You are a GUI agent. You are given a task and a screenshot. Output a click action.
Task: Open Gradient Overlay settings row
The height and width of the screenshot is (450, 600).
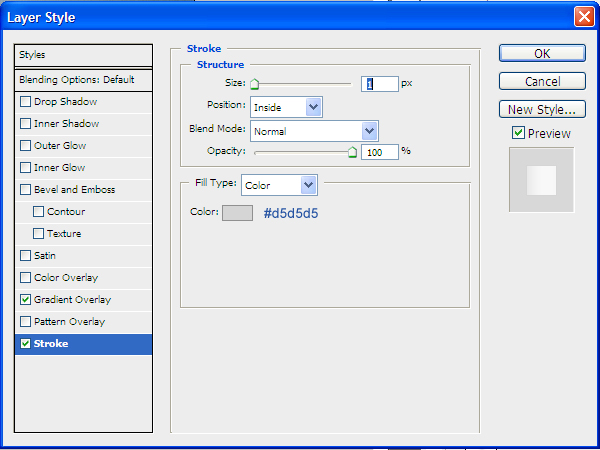pos(83,300)
